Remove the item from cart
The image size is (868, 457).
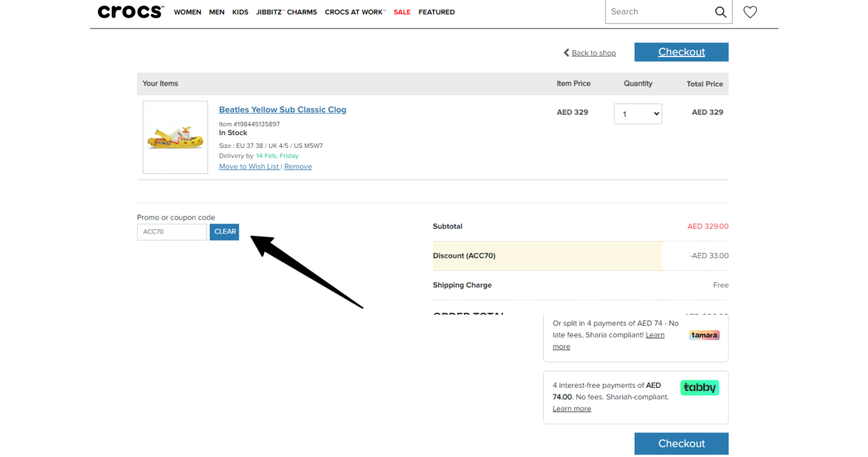click(x=298, y=166)
